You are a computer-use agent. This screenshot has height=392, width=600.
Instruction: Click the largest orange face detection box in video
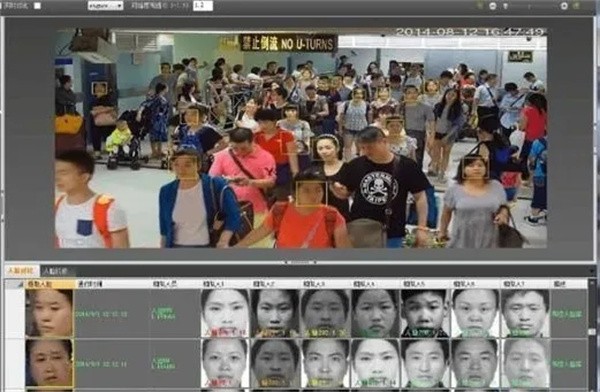[311, 194]
